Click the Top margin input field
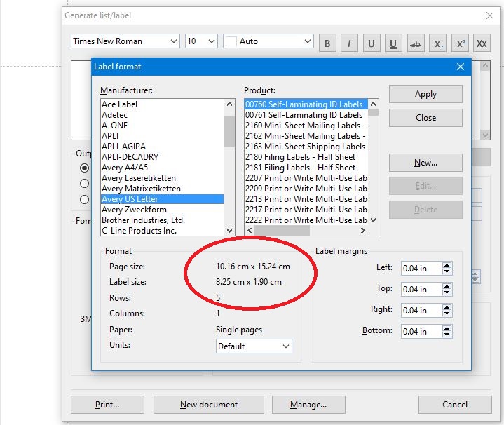This screenshot has width=504, height=425. 420,289
